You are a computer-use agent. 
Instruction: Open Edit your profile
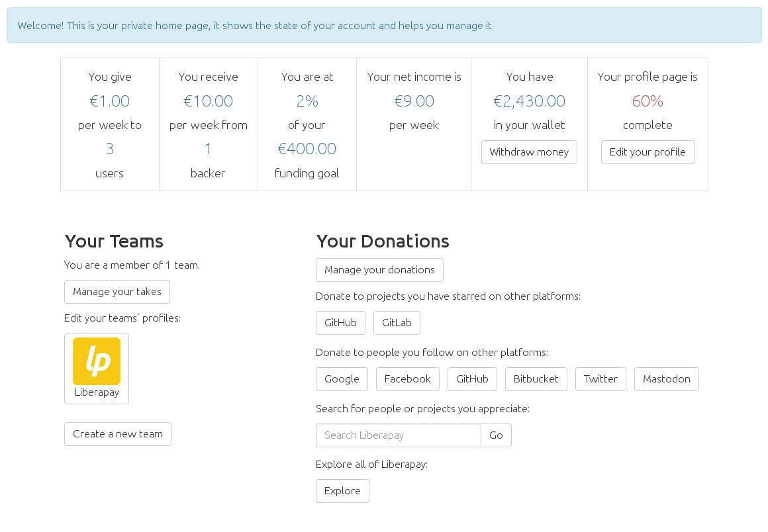click(x=648, y=152)
